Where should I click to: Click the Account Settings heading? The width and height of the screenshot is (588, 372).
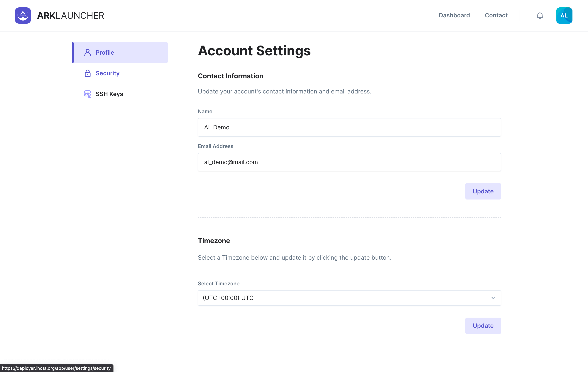click(254, 51)
